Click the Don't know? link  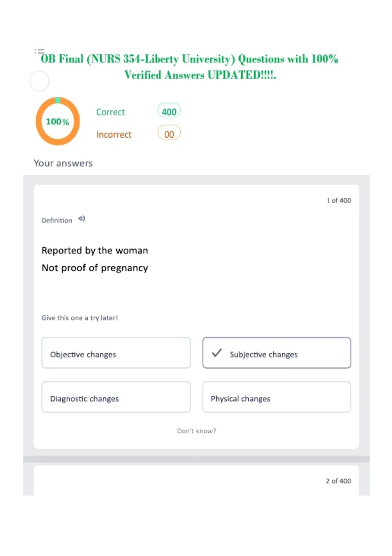point(197,431)
